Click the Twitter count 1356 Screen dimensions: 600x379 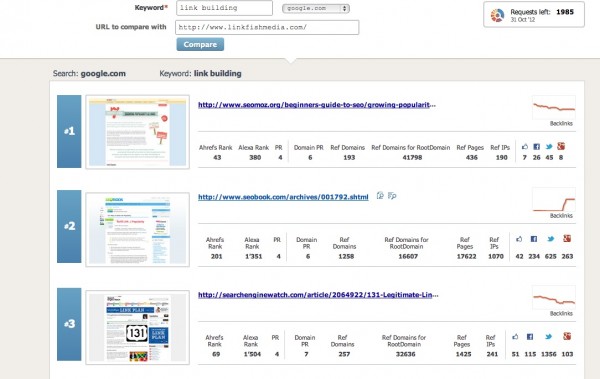pyautogui.click(x=548, y=354)
